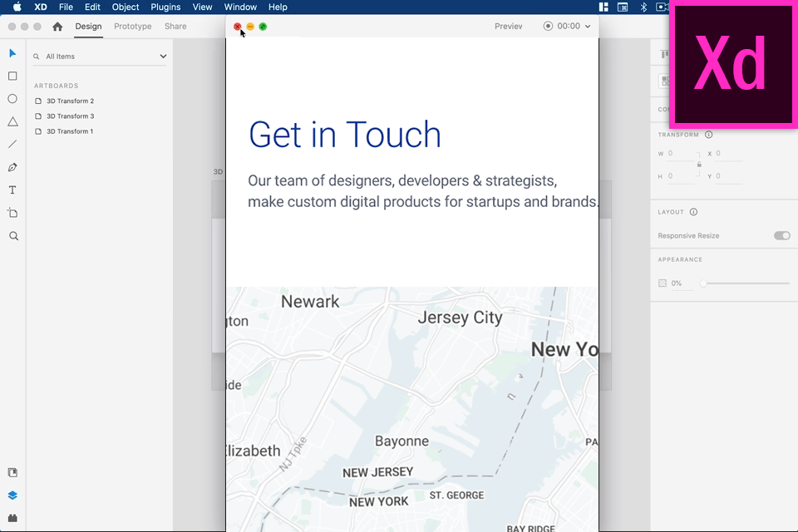The width and height of the screenshot is (798, 532).
Task: Toggle Responsive Resize on
Action: (781, 235)
